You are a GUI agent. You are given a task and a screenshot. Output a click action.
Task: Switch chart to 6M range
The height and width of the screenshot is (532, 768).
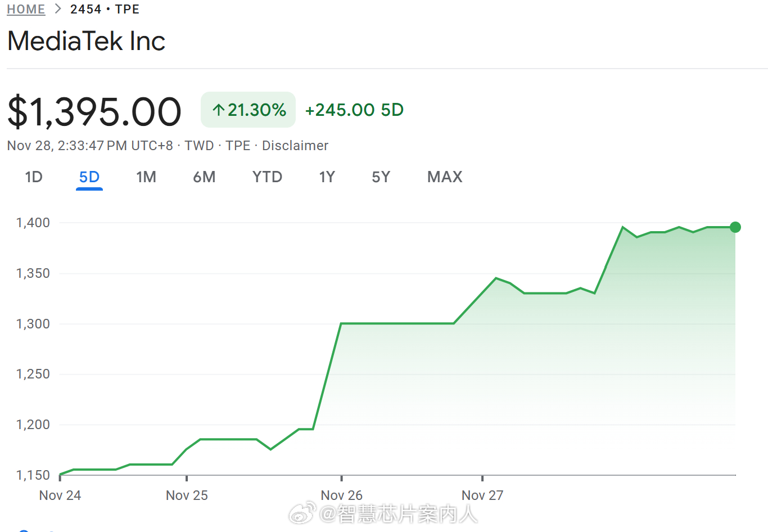pyautogui.click(x=204, y=177)
